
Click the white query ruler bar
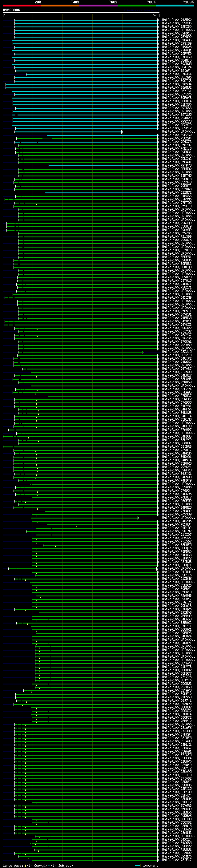81,13
